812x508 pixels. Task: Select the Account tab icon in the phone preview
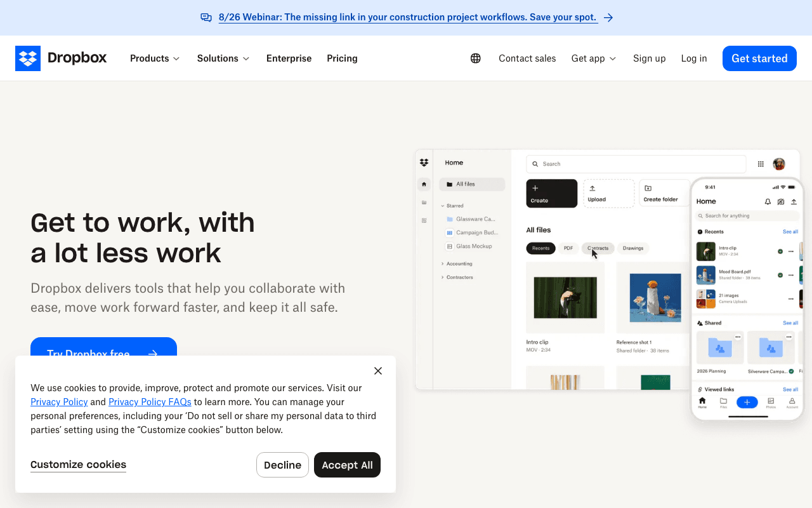point(792,402)
